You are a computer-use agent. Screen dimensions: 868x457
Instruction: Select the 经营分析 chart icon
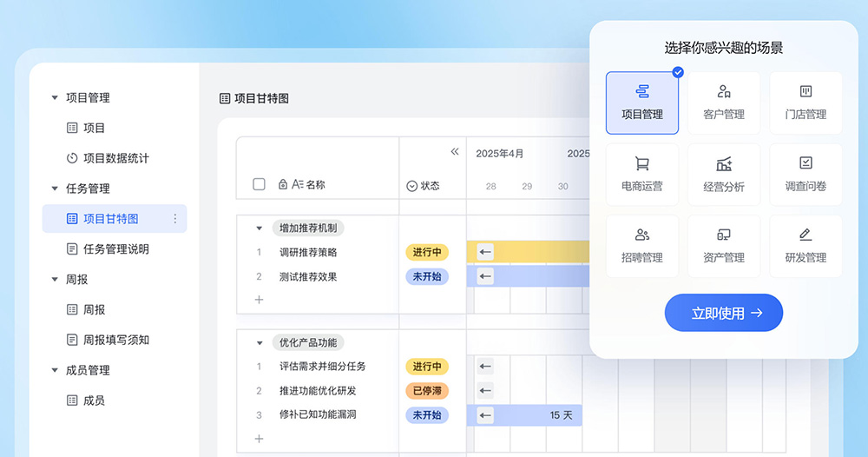click(723, 164)
